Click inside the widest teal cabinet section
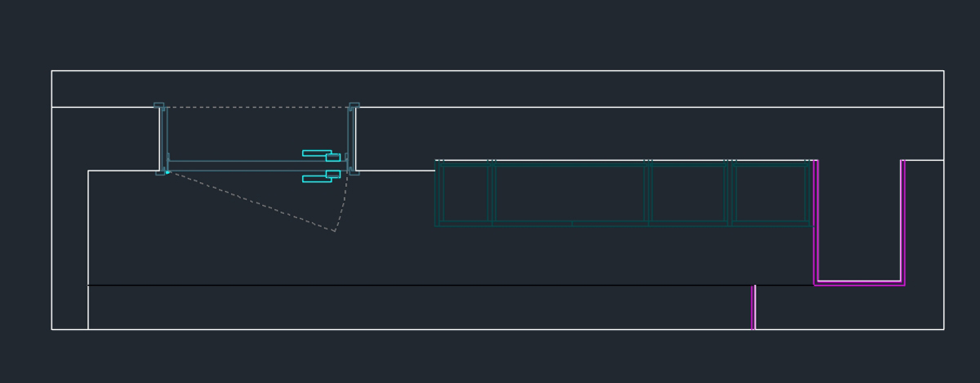 pos(569,194)
